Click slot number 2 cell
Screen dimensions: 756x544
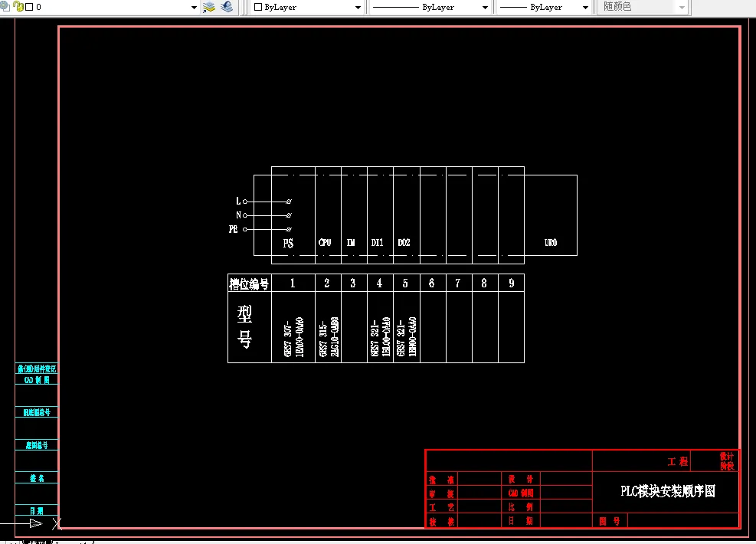(x=327, y=283)
